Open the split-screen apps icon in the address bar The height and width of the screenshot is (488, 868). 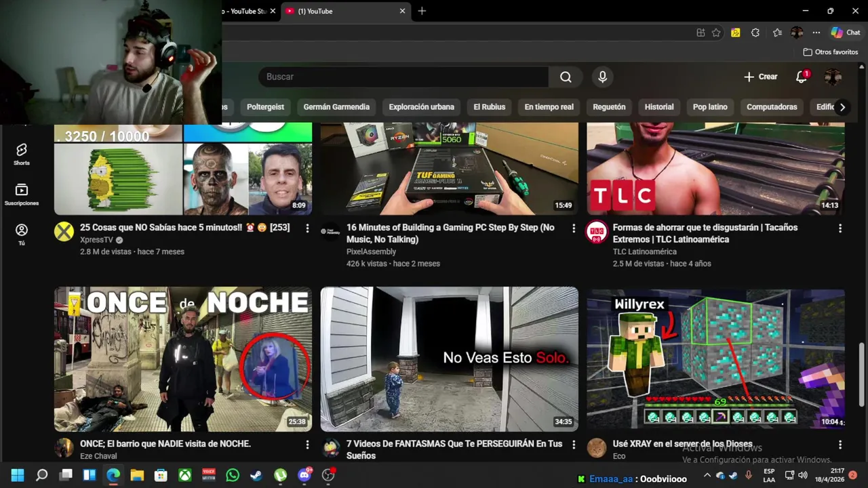click(x=701, y=33)
